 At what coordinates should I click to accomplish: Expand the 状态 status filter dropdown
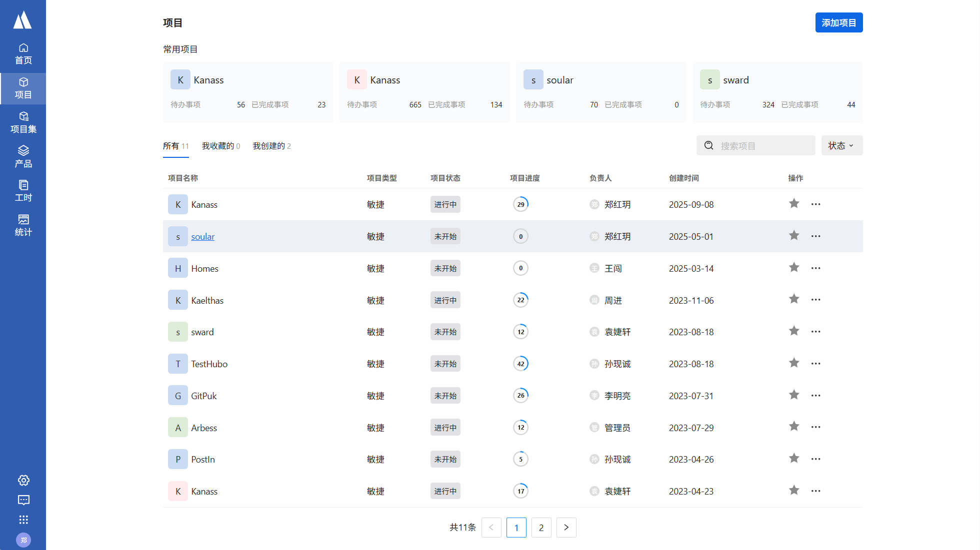pyautogui.click(x=841, y=145)
